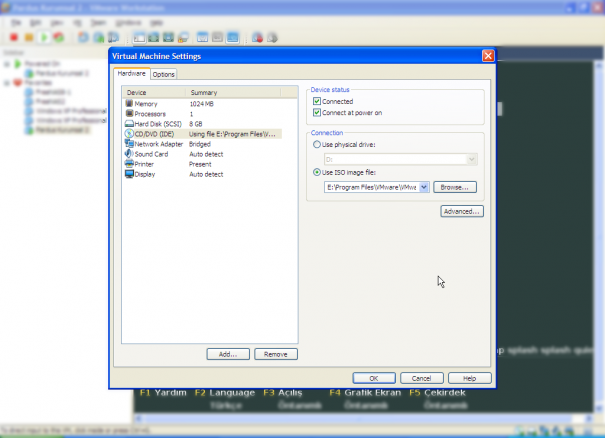Select the Present summary value
Image resolution: width=605 pixels, height=438 pixels.
pos(200,164)
